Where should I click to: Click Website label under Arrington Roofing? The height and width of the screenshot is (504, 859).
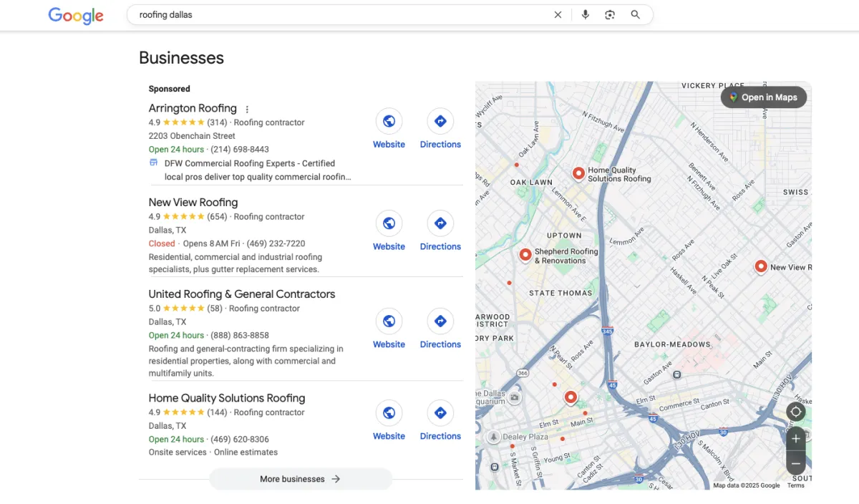389,145
